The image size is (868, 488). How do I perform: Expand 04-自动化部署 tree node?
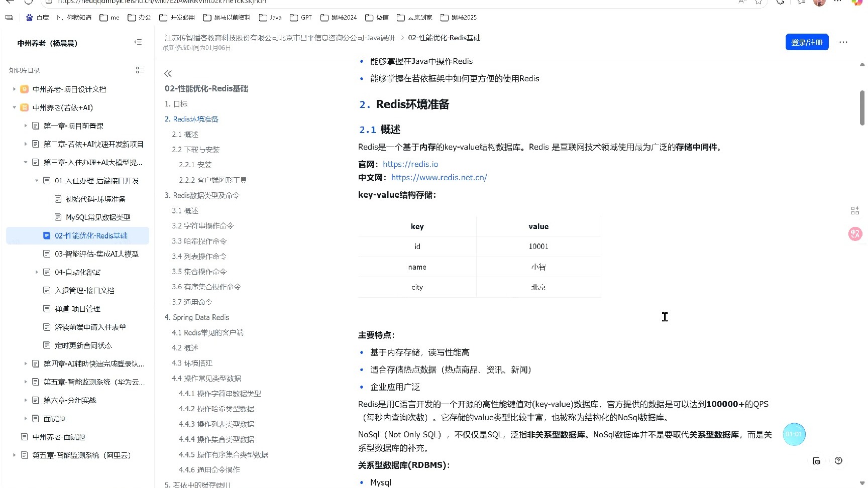(x=37, y=272)
